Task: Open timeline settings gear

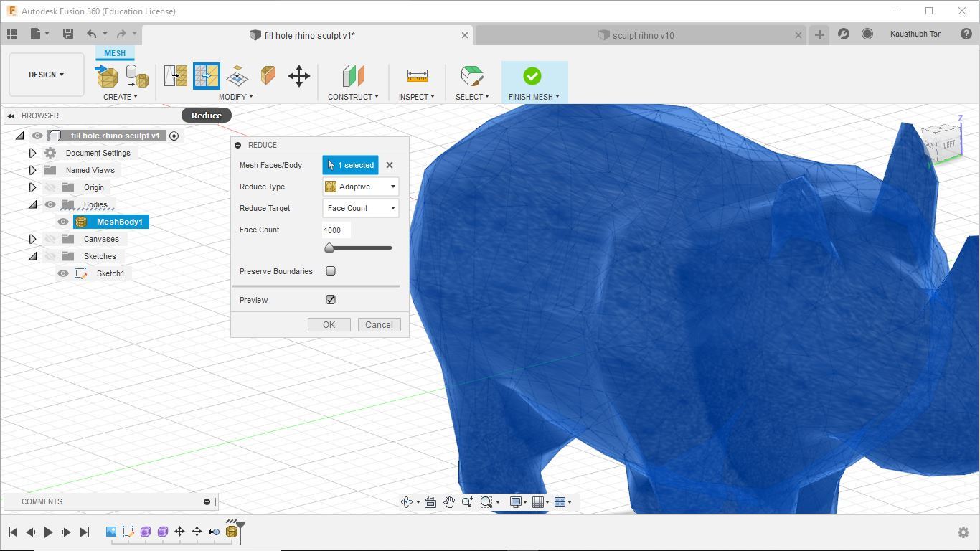Action: pos(963,532)
